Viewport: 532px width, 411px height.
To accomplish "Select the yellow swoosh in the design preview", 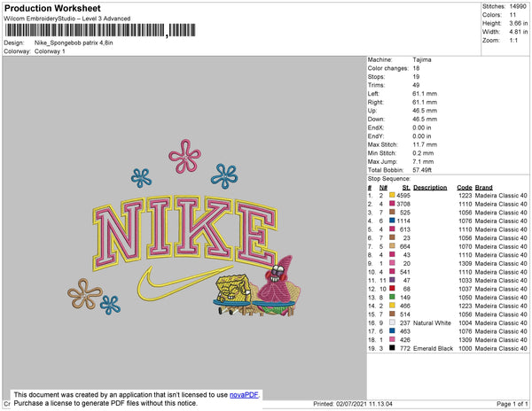I will tap(185, 283).
